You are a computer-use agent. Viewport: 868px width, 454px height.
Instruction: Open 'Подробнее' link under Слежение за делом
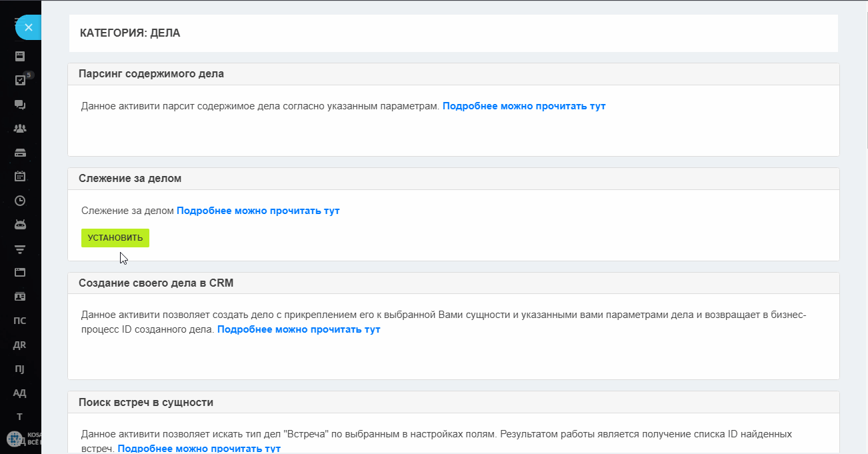(258, 211)
